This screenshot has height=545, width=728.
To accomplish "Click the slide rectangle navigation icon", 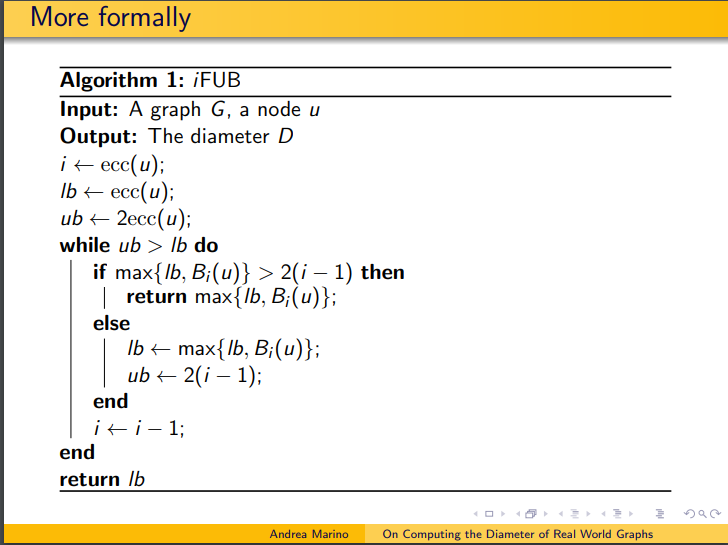I will 490,514.
